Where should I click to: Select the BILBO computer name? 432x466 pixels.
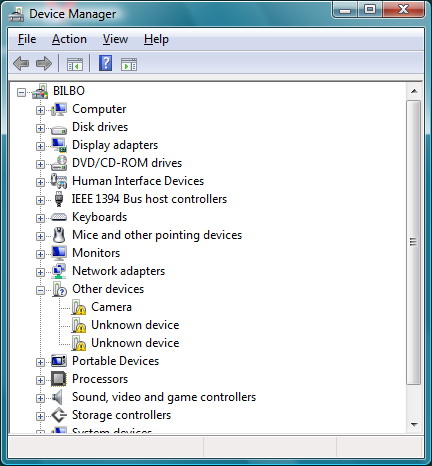pyautogui.click(x=69, y=91)
